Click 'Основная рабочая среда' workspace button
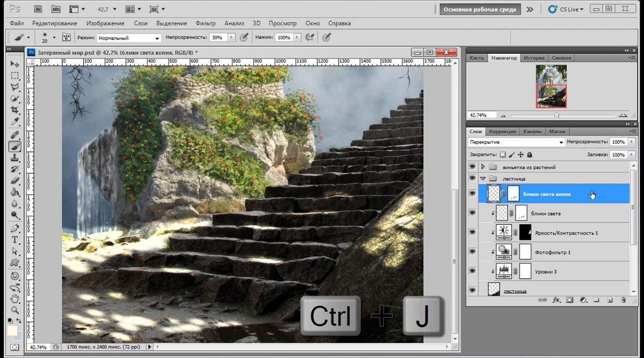 click(x=480, y=9)
